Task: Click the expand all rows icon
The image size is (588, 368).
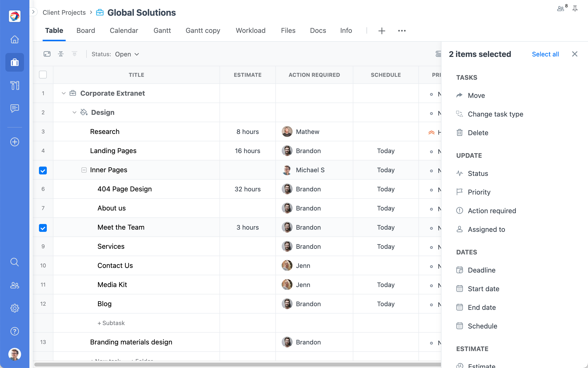Action: click(x=74, y=54)
